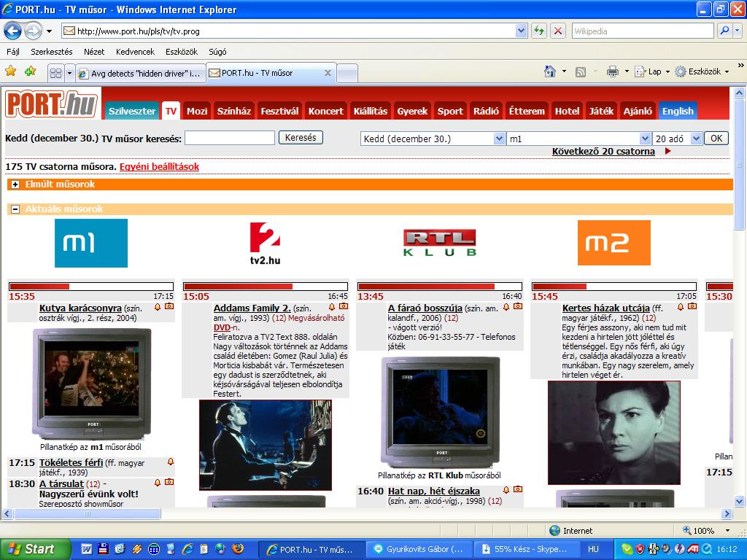Open the Eszközök gear menu in the command bar

pos(702,72)
